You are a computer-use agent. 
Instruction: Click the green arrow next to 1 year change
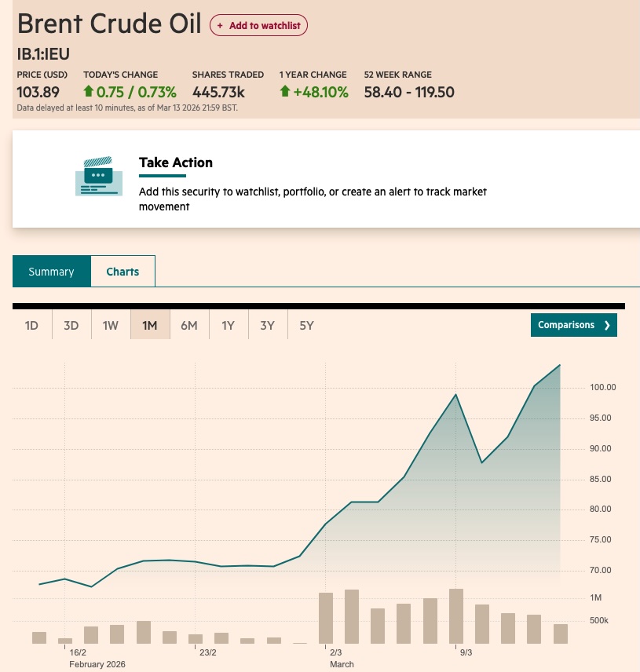coord(284,92)
